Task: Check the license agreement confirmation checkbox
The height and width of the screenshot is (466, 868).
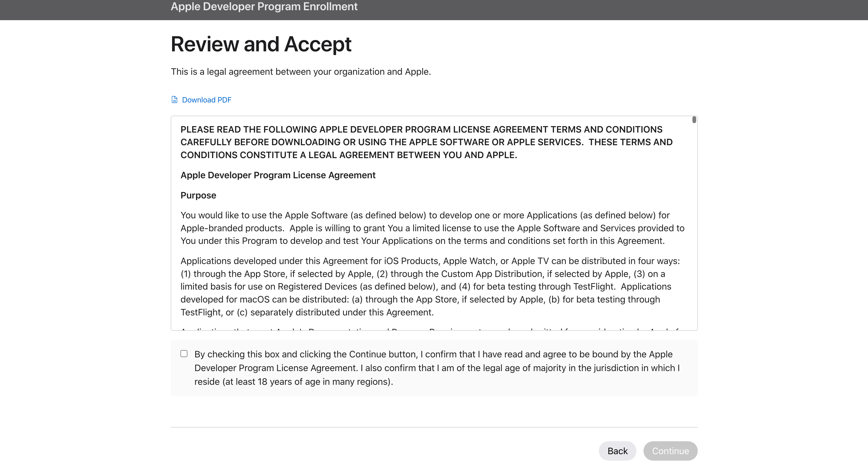Action: point(184,354)
